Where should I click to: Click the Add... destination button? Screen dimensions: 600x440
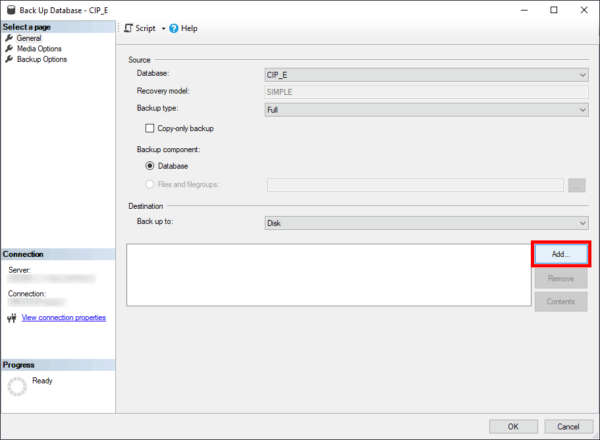(561, 254)
